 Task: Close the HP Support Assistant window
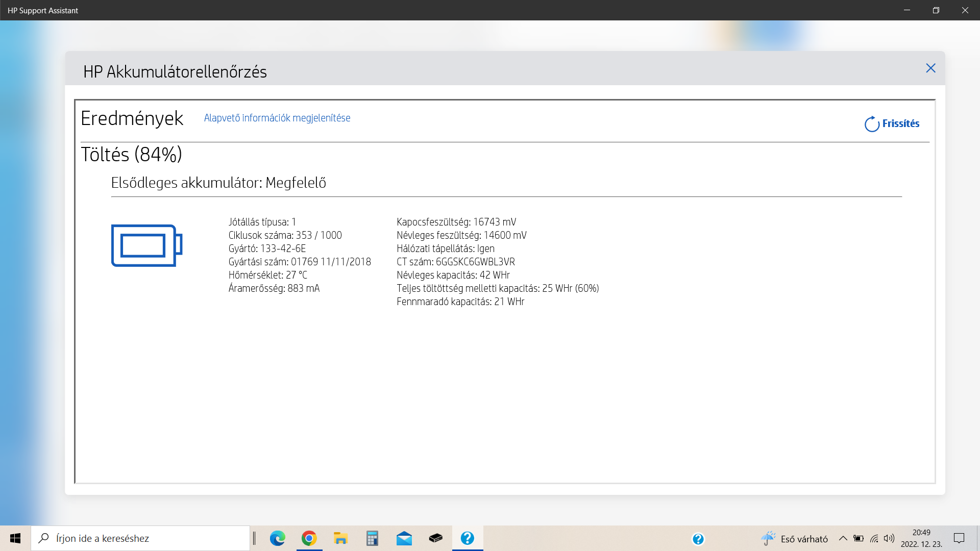click(x=965, y=10)
